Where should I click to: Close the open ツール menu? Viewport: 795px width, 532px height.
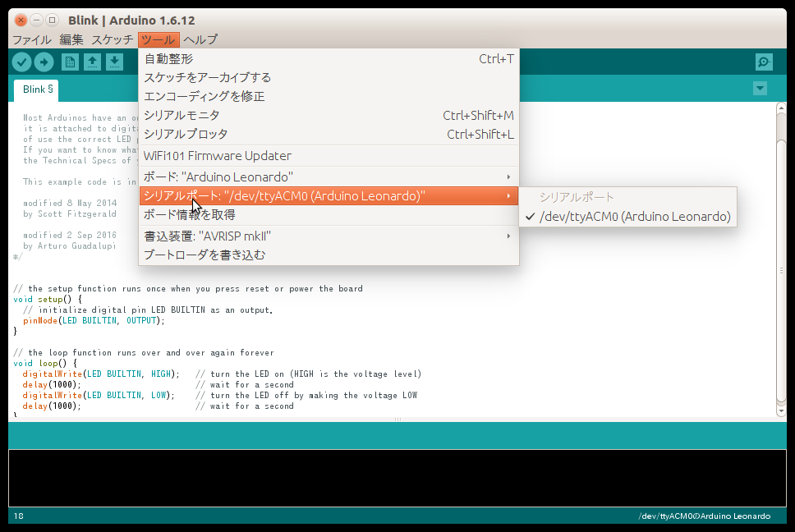pos(159,39)
